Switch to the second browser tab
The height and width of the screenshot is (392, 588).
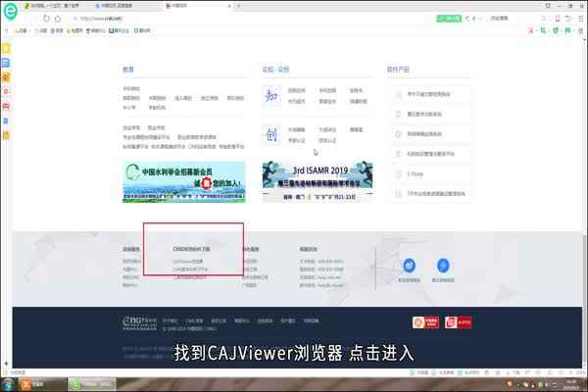[127, 6]
